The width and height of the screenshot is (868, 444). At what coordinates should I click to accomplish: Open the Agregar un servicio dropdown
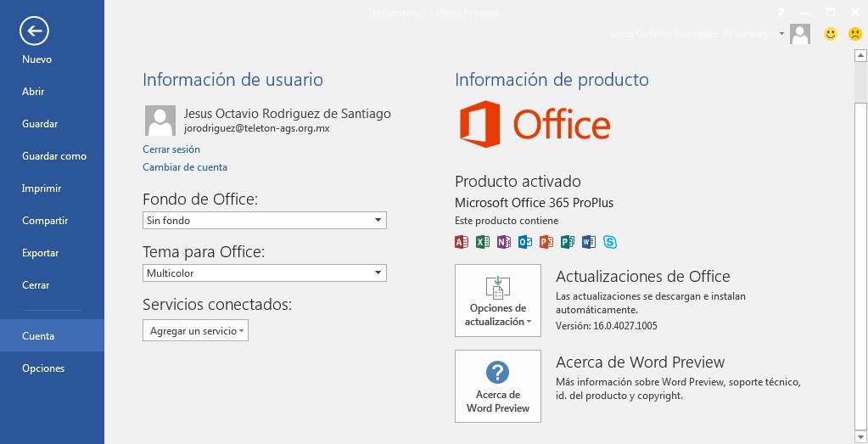(x=195, y=331)
